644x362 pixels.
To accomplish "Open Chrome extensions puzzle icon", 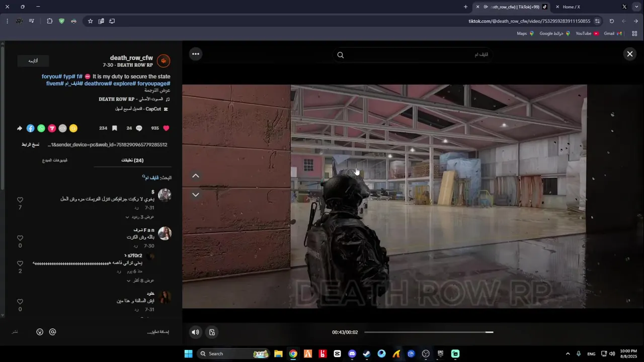I will coord(49,21).
